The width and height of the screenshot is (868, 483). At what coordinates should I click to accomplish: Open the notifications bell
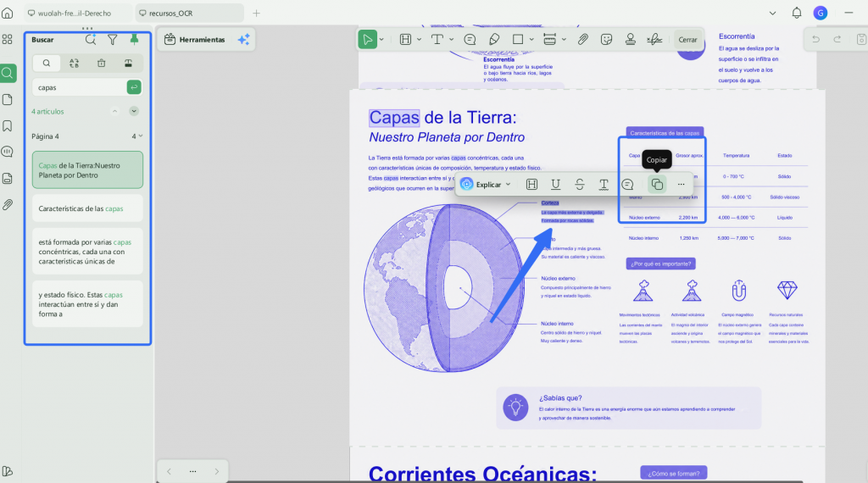click(x=797, y=13)
